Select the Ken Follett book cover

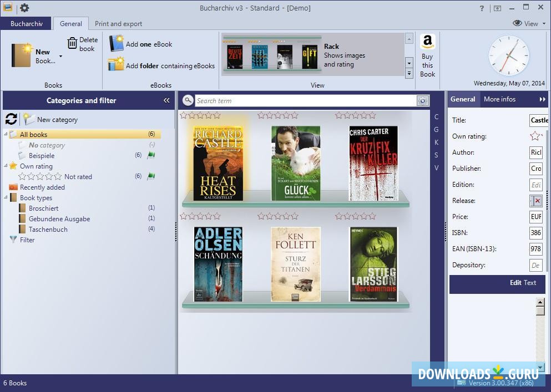[x=296, y=264]
